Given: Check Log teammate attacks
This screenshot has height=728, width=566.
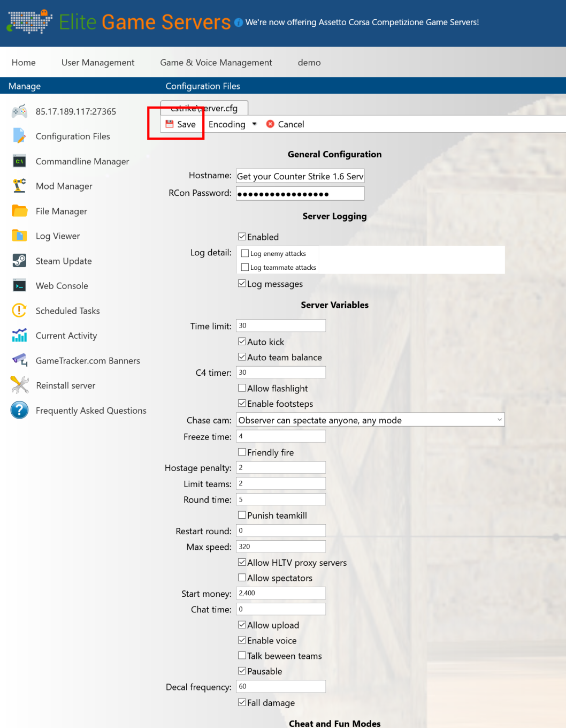Looking at the screenshot, I should click(245, 267).
